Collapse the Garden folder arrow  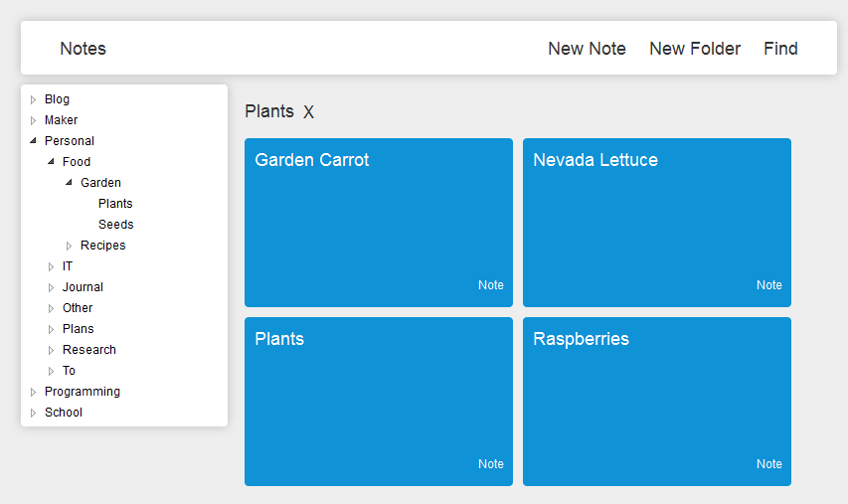pos(69,183)
